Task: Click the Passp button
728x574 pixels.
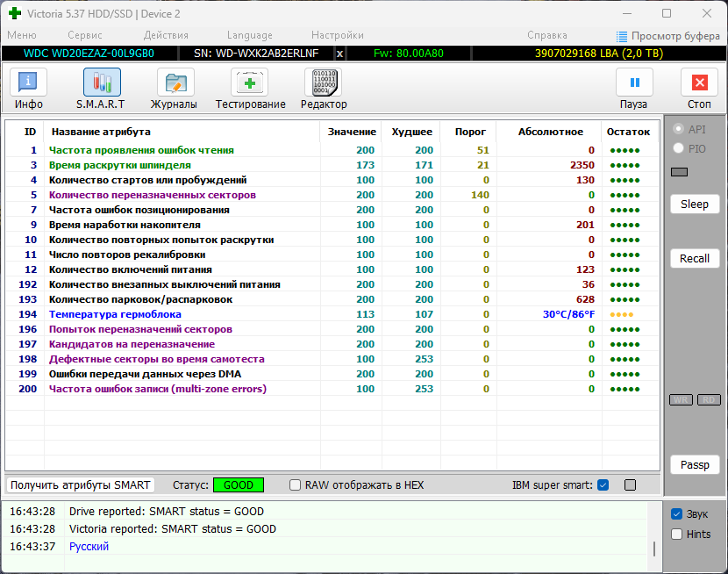Action: tap(695, 465)
